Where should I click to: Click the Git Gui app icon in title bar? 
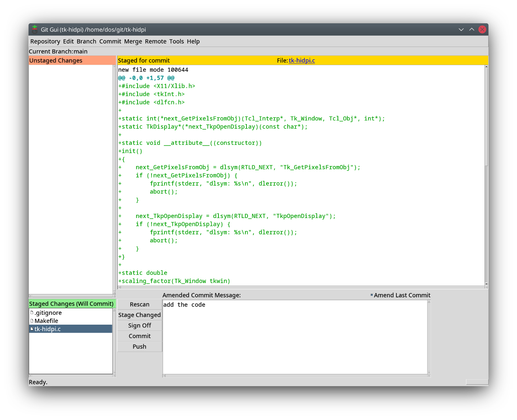pyautogui.click(x=35, y=29)
